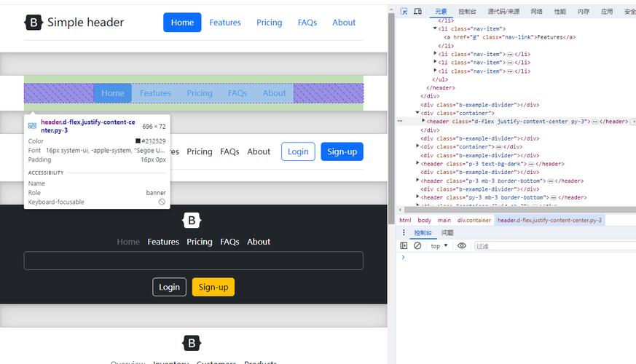Open the top JavaScript context dropdown
Screen dimensions: 636x364
point(439,245)
